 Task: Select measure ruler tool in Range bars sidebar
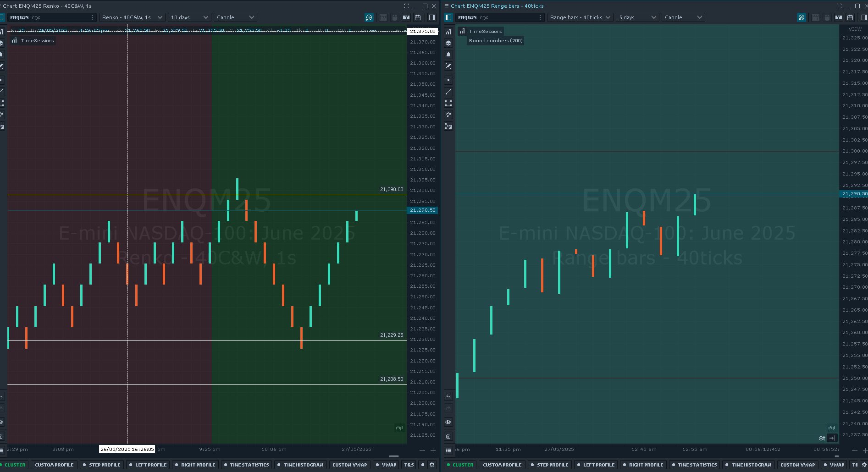tap(448, 126)
